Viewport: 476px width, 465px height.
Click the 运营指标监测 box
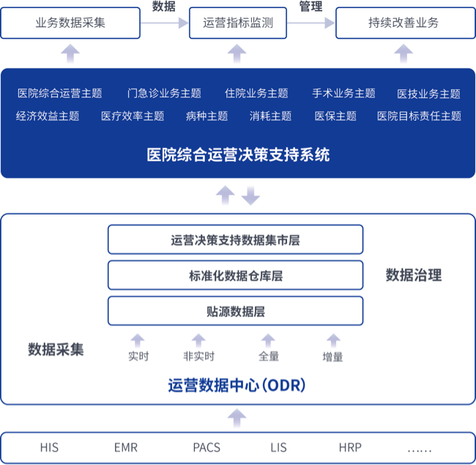(x=238, y=23)
